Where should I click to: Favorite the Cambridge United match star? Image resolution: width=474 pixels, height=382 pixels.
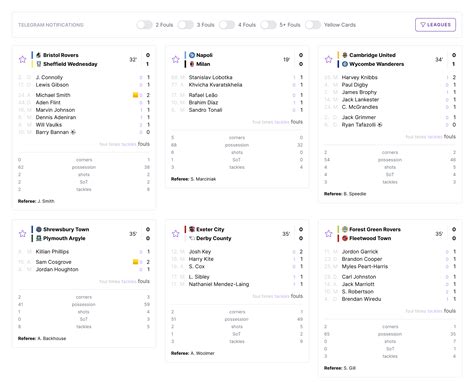329,59
